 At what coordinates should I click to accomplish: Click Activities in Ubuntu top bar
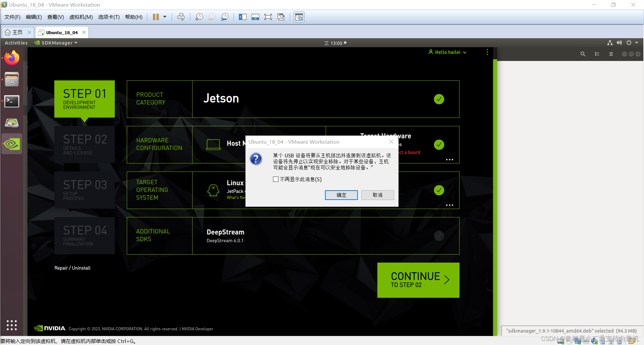coord(16,43)
